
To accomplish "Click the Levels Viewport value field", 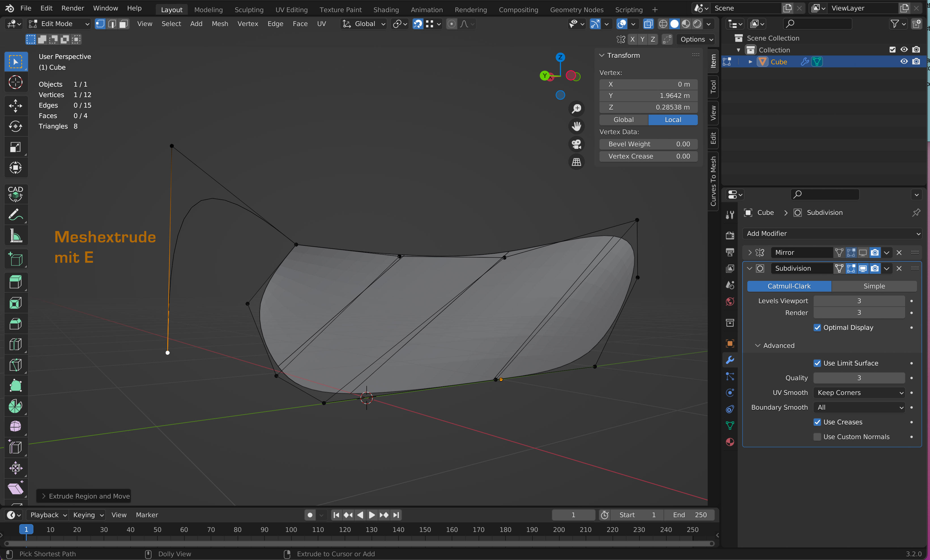I will coord(859,301).
